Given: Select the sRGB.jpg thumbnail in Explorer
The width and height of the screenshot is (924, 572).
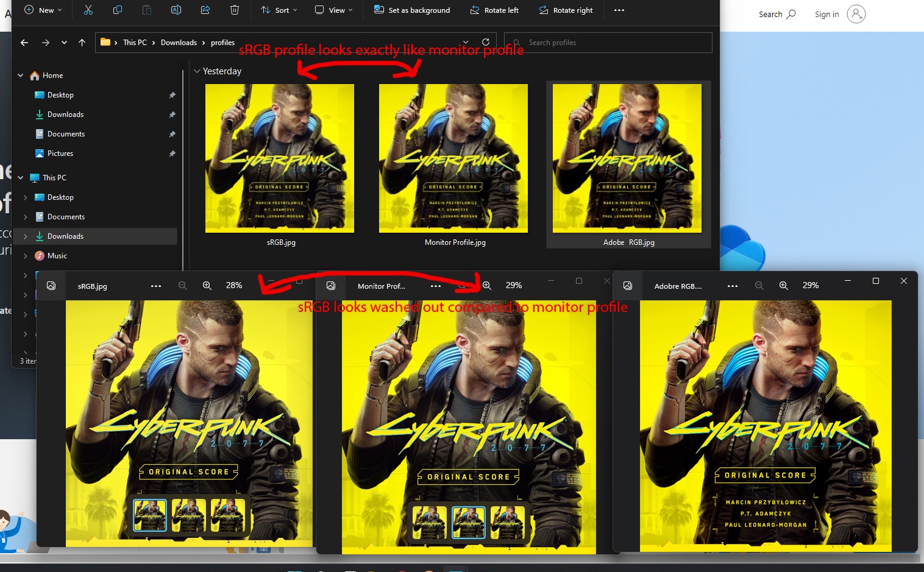Looking at the screenshot, I should pos(280,158).
